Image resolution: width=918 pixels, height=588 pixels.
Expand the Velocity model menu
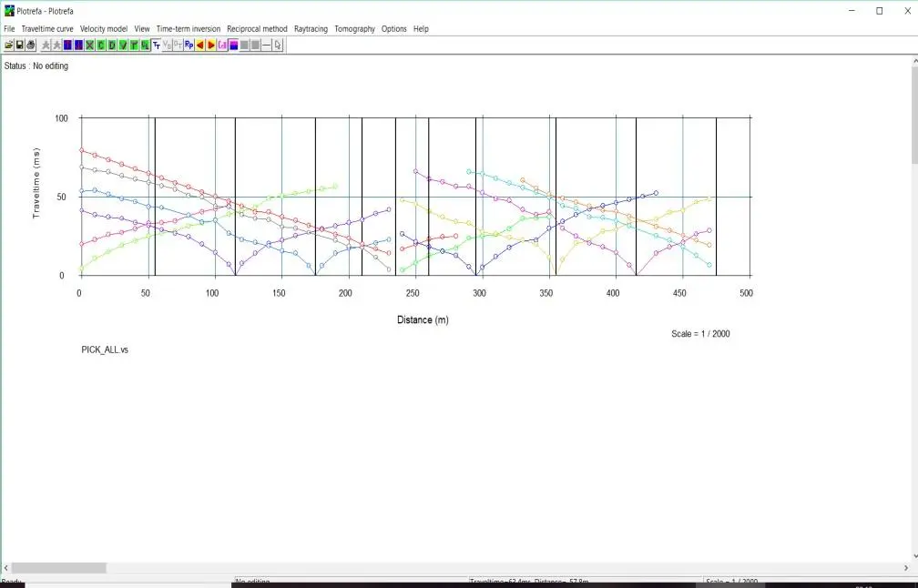point(104,29)
